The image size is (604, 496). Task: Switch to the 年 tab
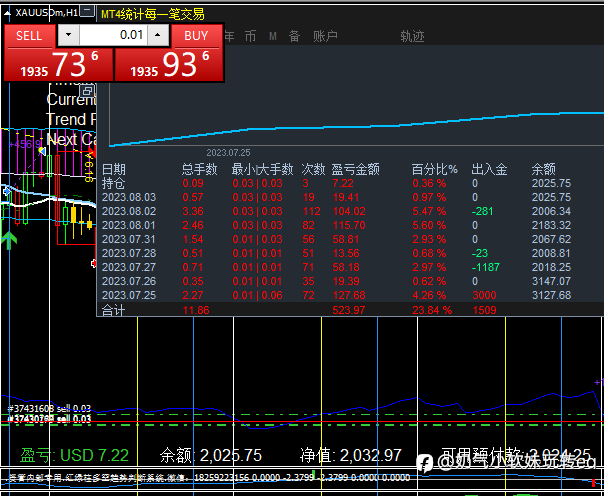(229, 37)
